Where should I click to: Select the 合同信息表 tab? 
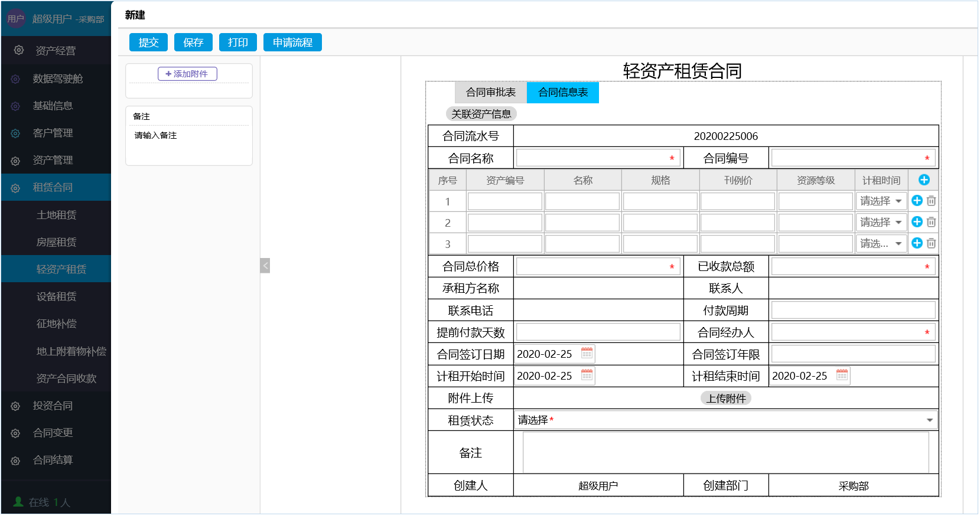tap(563, 93)
